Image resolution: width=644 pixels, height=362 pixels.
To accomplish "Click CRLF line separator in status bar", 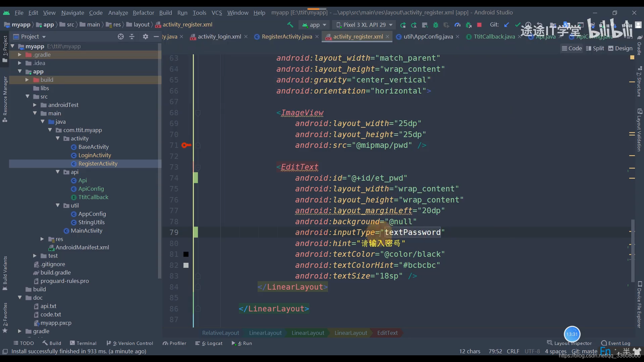I will 513,351.
